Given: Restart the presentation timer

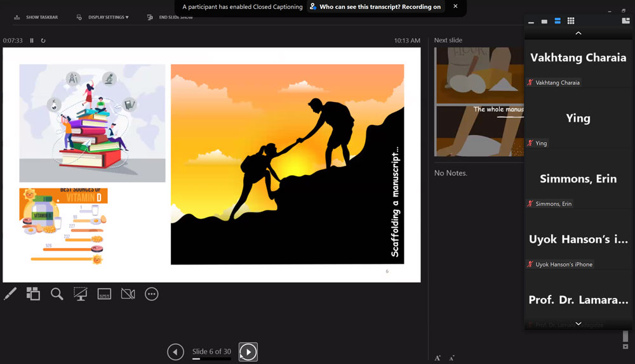Looking at the screenshot, I should coord(43,41).
